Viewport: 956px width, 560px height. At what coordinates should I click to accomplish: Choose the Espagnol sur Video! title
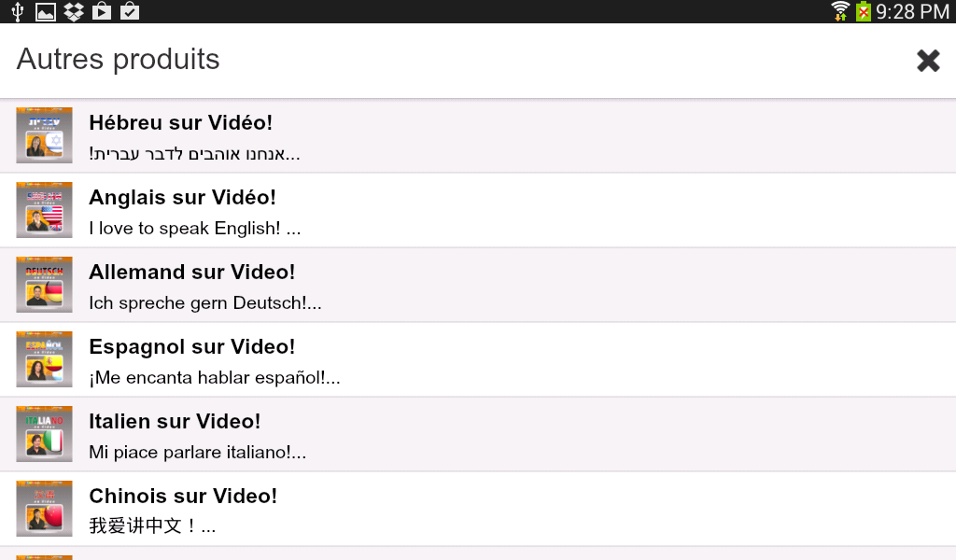pyautogui.click(x=191, y=346)
